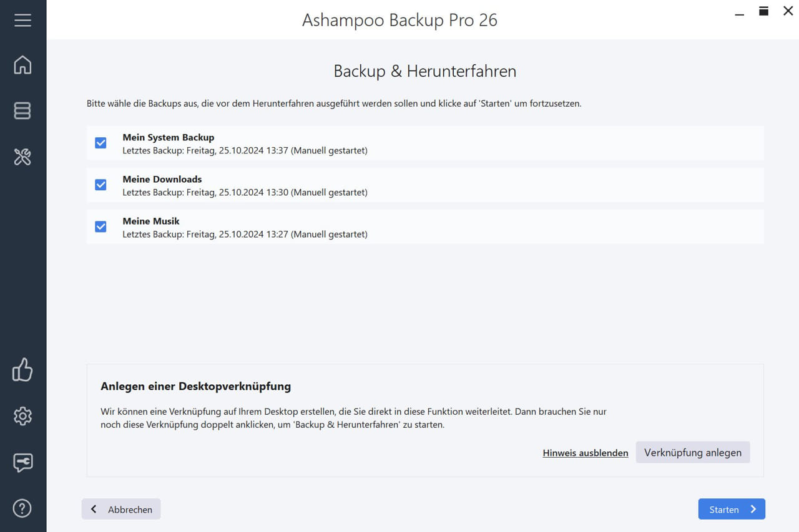
Task: Open the sidebar hamburger menu
Action: pyautogui.click(x=23, y=19)
